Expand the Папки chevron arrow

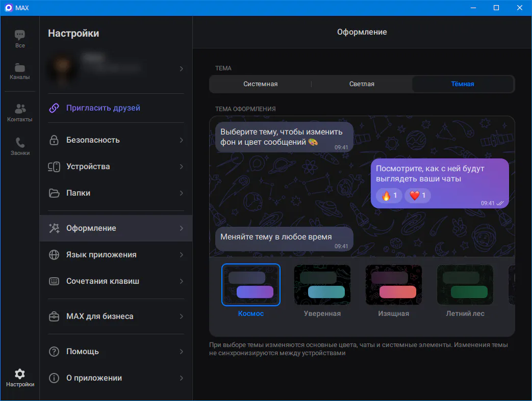182,193
